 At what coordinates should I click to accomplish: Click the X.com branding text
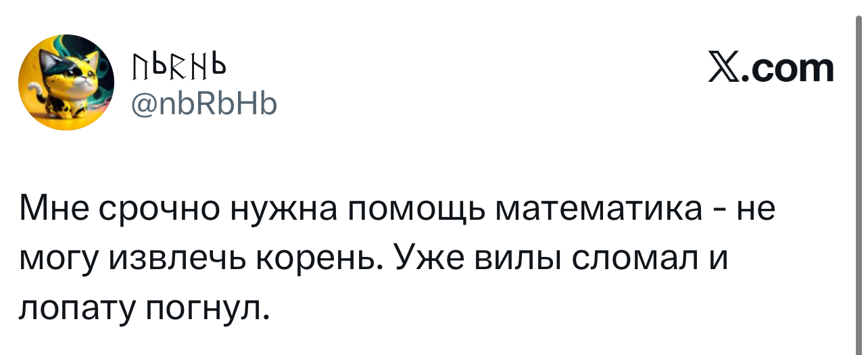tap(771, 68)
